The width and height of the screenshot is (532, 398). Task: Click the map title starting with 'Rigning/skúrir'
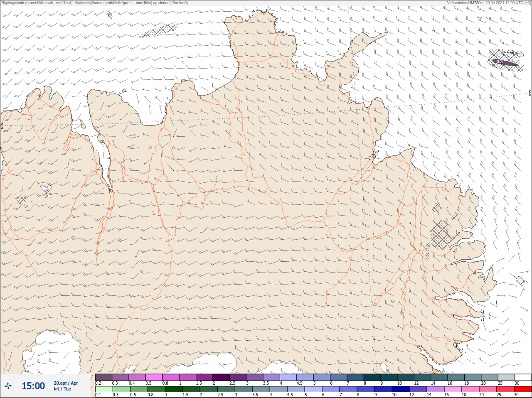(x=95, y=3)
